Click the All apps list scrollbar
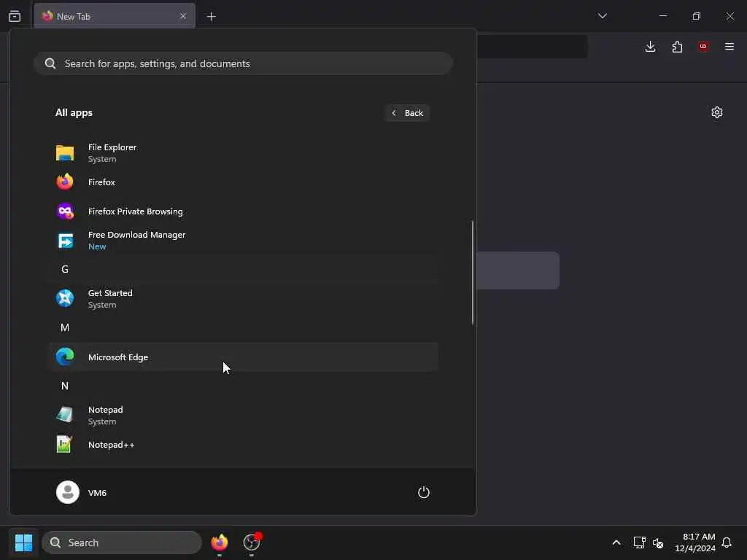Viewport: 747px width, 560px height. pyautogui.click(x=473, y=273)
